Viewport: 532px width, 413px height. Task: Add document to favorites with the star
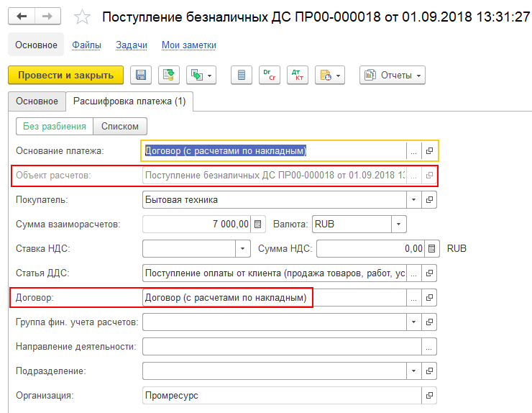[x=82, y=17]
